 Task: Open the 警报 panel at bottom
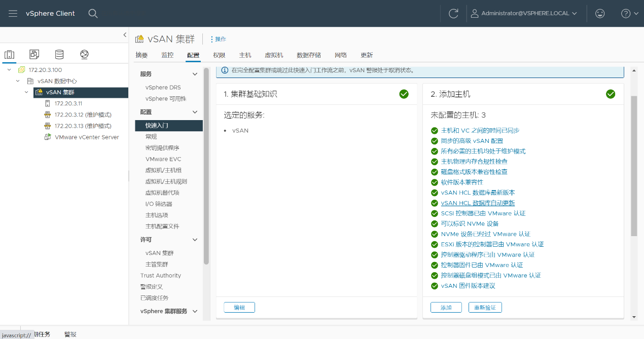pos(70,334)
